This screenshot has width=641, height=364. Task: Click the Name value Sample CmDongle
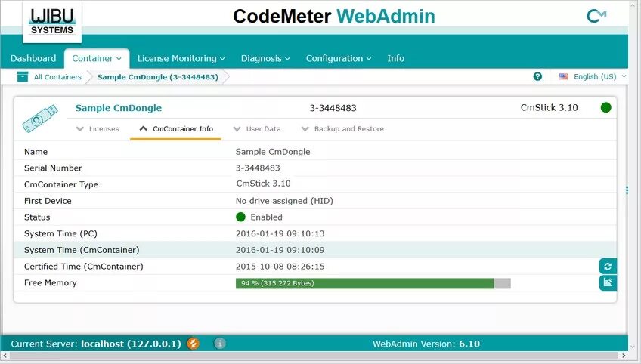pos(273,152)
